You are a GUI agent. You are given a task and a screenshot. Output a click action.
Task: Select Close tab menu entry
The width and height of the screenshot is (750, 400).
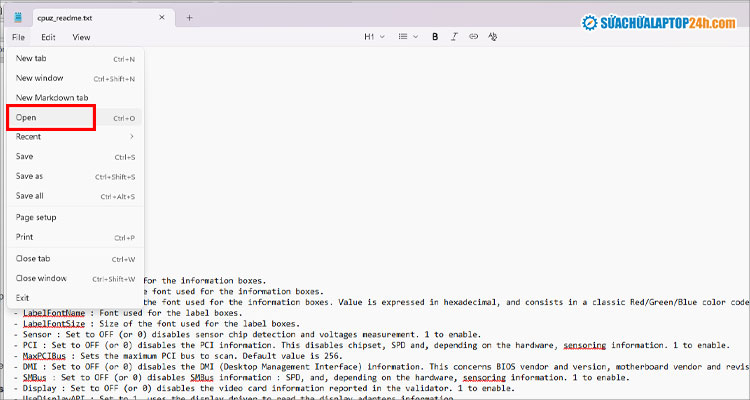[x=75, y=259]
